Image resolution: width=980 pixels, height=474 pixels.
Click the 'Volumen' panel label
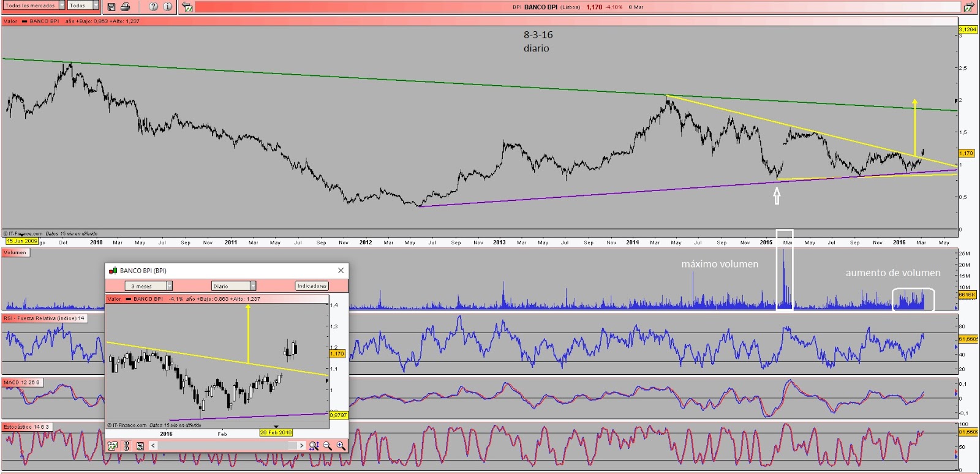(15, 252)
